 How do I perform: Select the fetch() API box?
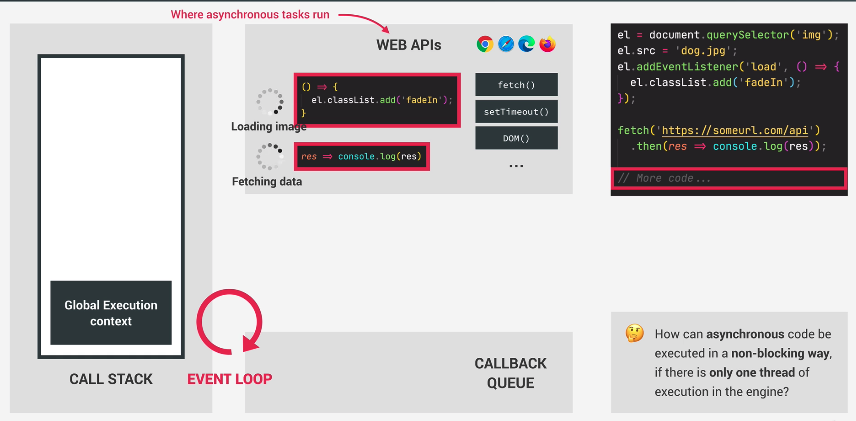pyautogui.click(x=516, y=85)
